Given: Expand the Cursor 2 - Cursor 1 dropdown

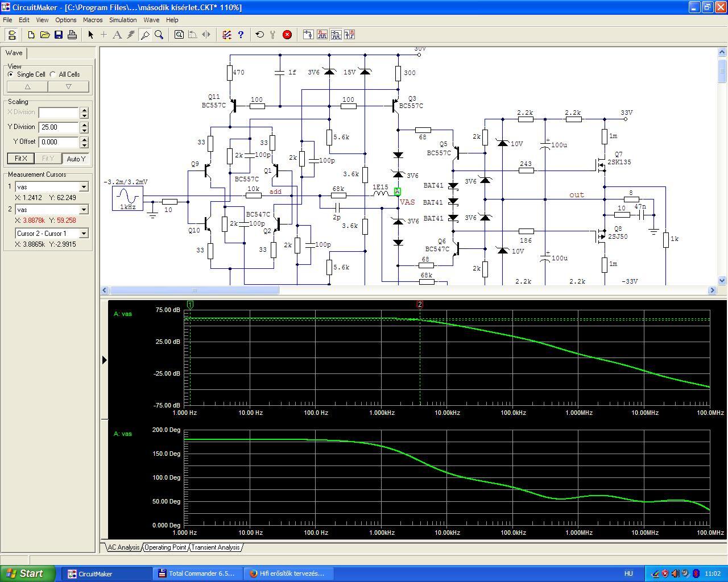Looking at the screenshot, I should 84,234.
